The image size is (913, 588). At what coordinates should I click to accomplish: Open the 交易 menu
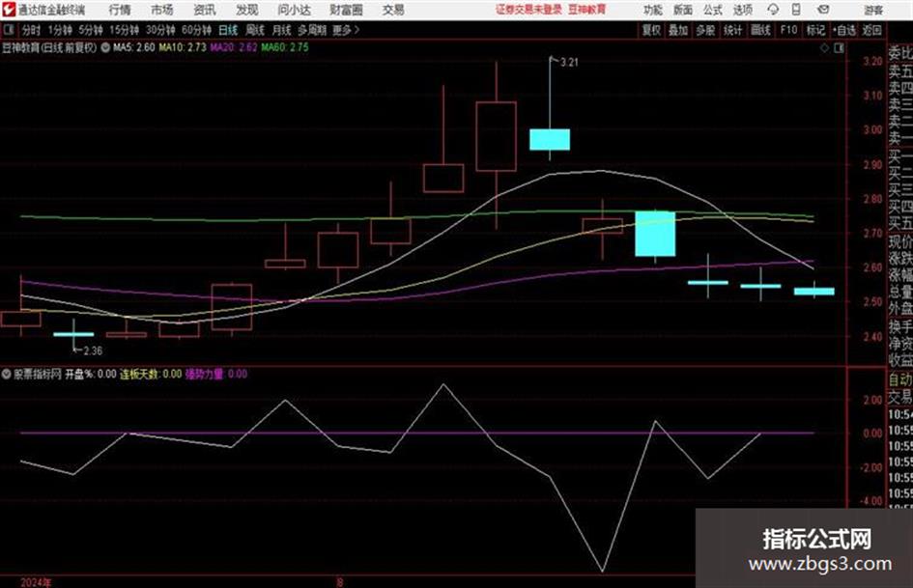point(393,10)
